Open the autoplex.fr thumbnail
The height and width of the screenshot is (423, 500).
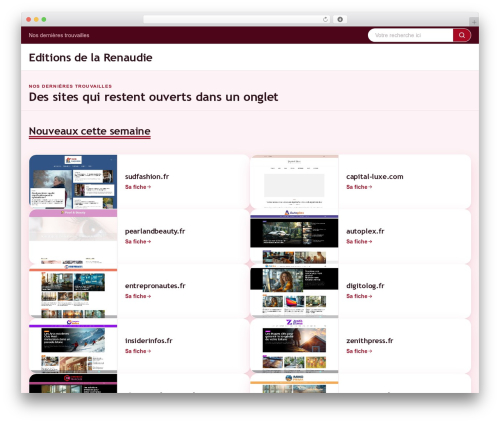click(x=294, y=236)
